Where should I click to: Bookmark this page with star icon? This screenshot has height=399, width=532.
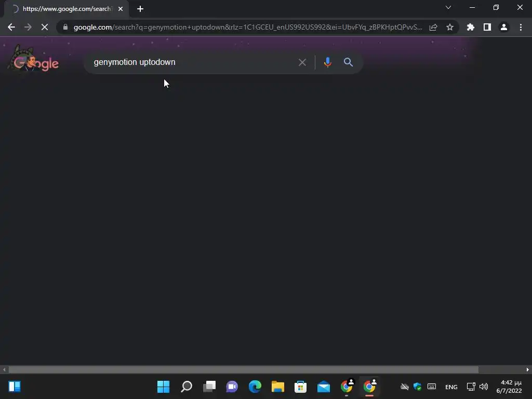point(450,27)
